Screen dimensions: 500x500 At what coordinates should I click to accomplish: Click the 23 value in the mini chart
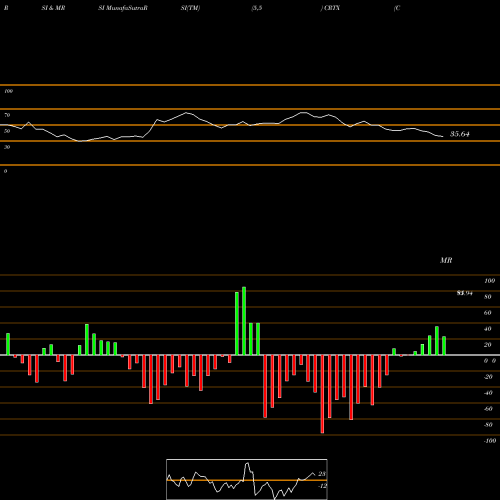click(x=322, y=474)
